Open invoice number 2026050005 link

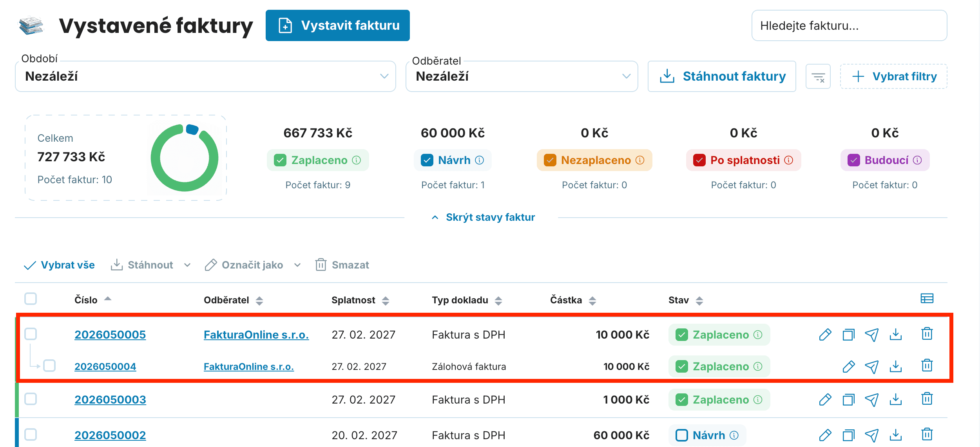click(x=110, y=335)
